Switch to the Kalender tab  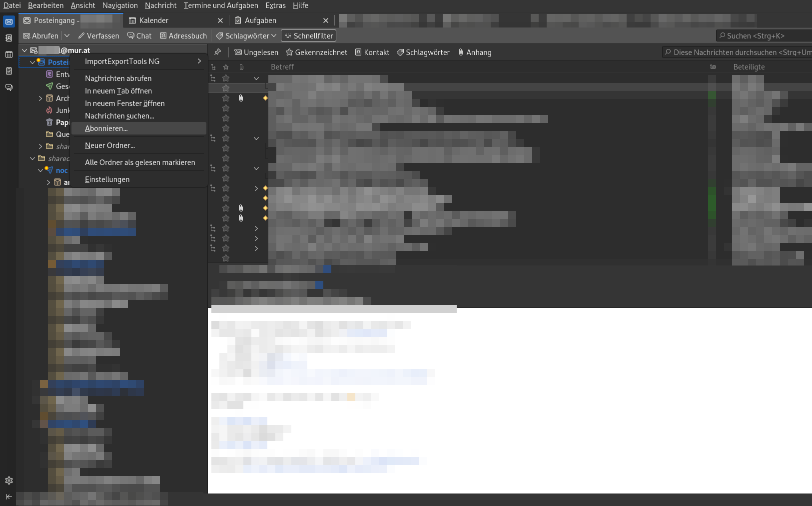click(154, 20)
